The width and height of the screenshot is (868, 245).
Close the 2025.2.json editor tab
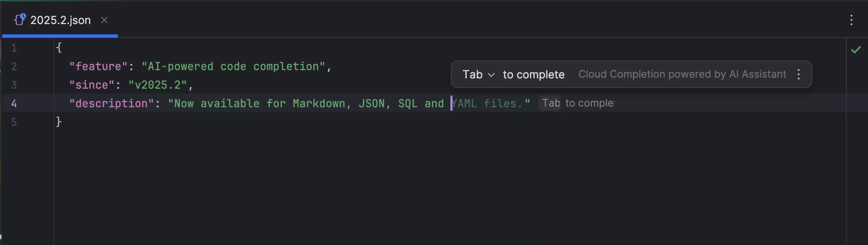coord(104,20)
